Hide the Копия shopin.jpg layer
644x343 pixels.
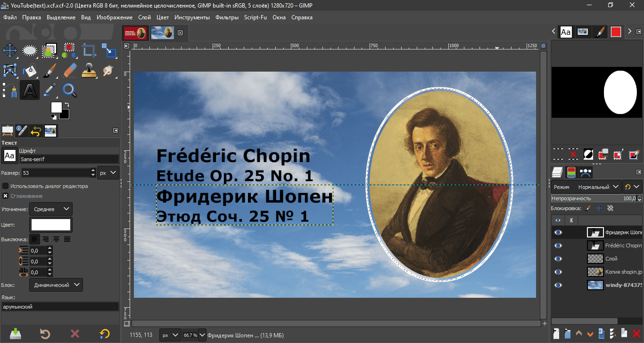[x=558, y=272]
